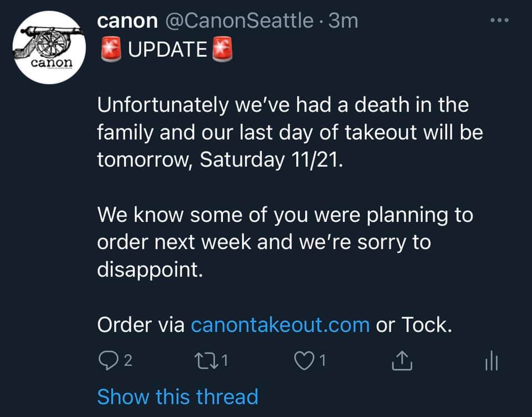Reply to the canon tweet
The height and width of the screenshot is (417, 532).
tap(108, 360)
